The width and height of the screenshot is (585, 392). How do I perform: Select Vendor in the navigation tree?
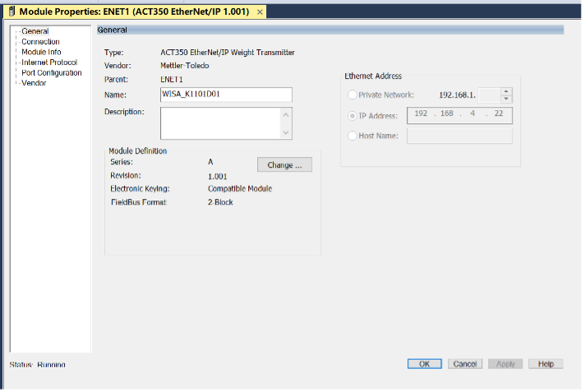[34, 83]
